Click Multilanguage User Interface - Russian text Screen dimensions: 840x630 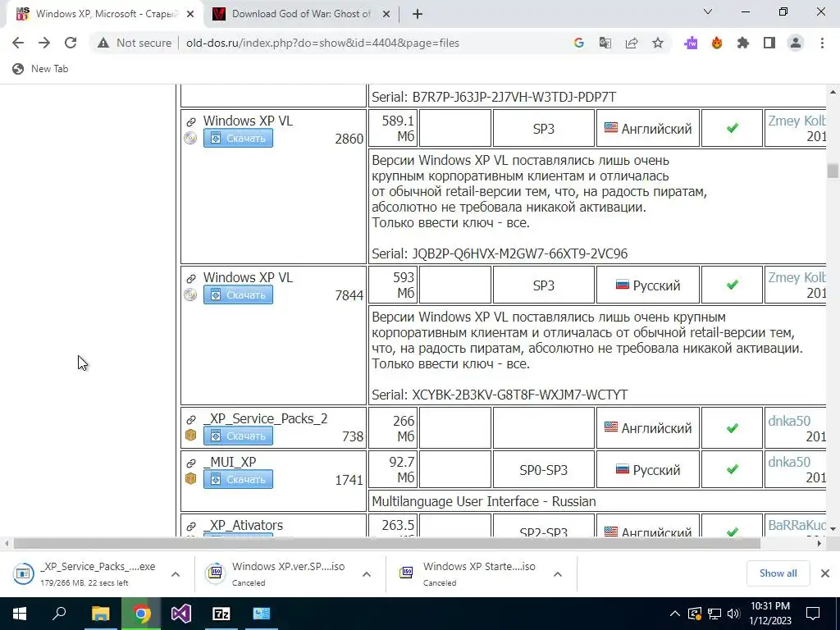(x=484, y=501)
